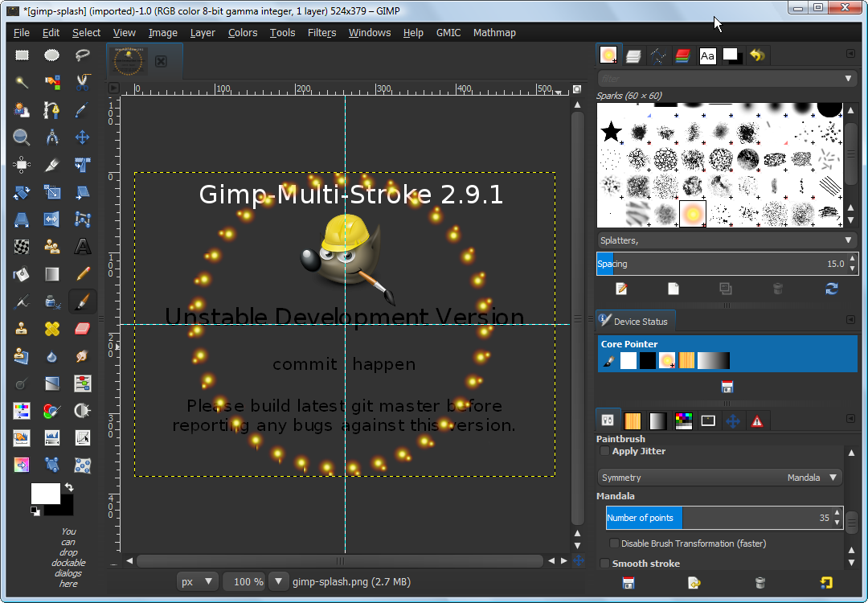Select the Blur/Sharpen droplet tool
The height and width of the screenshot is (603, 868).
pyautogui.click(x=52, y=357)
